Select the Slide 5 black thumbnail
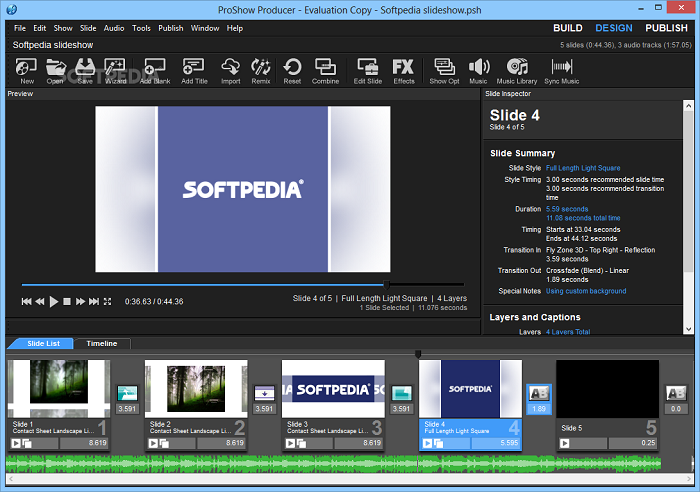Screen dimensions: 700x492 pyautogui.click(x=607, y=388)
